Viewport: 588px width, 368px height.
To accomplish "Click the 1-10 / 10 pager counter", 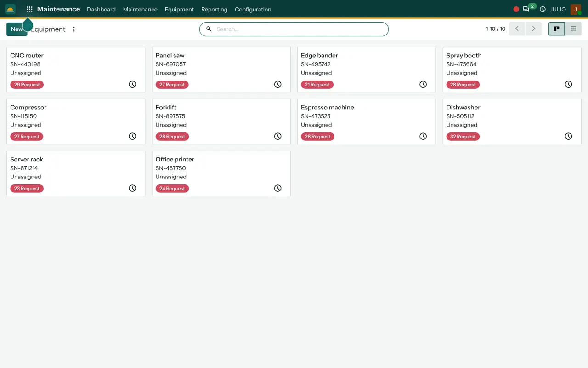I will (x=495, y=29).
